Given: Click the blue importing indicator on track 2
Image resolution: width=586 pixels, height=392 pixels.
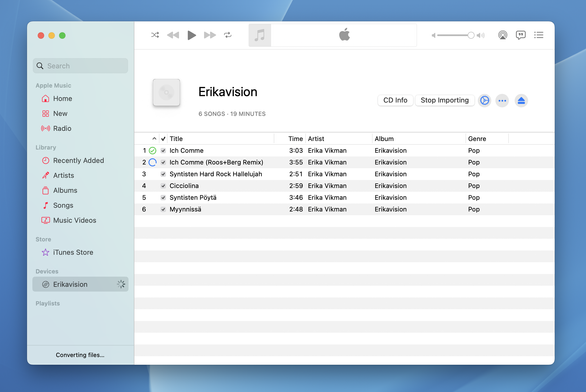Looking at the screenshot, I should tap(152, 163).
